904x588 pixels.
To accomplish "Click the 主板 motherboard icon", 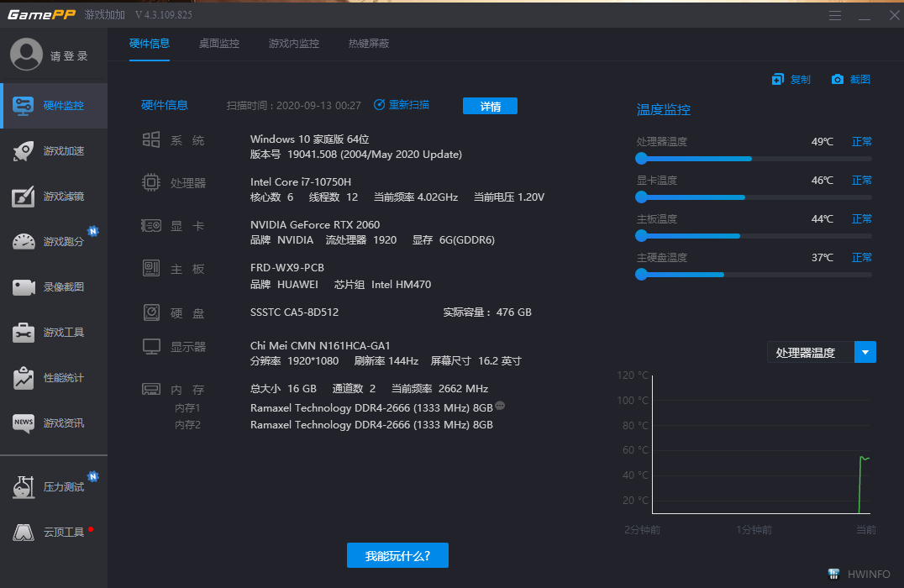I will 151,268.
